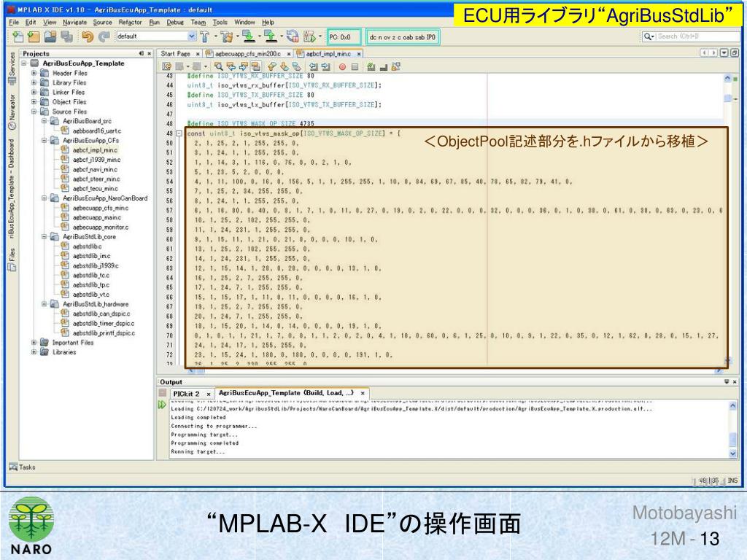Open the Navigator side tab
This screenshot has height=560, width=747.
[12, 111]
